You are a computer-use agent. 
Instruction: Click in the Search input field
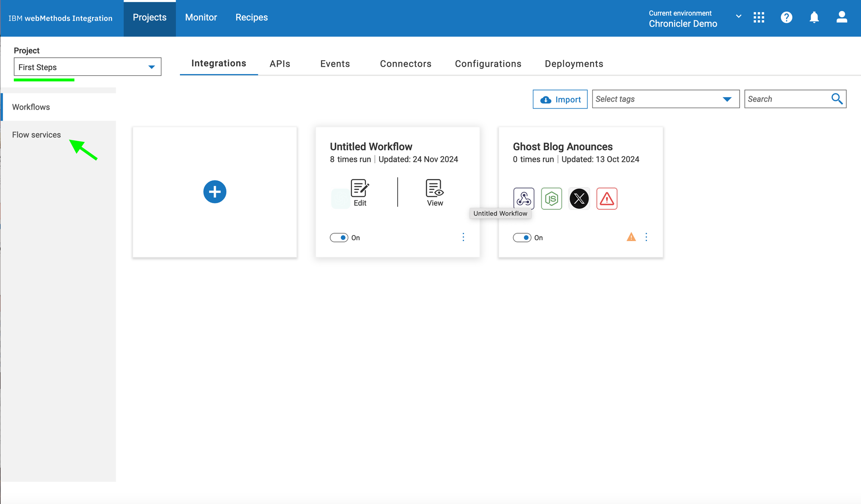pyautogui.click(x=787, y=99)
